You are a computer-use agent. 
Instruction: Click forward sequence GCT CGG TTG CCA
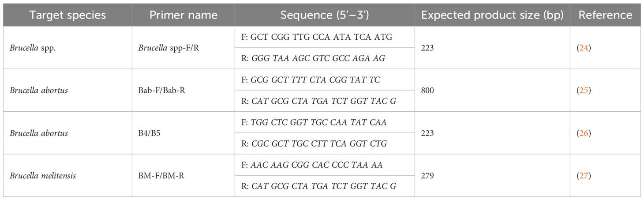315,37
